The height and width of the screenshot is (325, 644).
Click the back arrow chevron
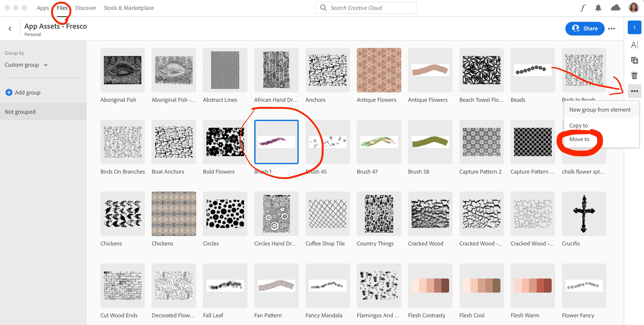pyautogui.click(x=10, y=29)
